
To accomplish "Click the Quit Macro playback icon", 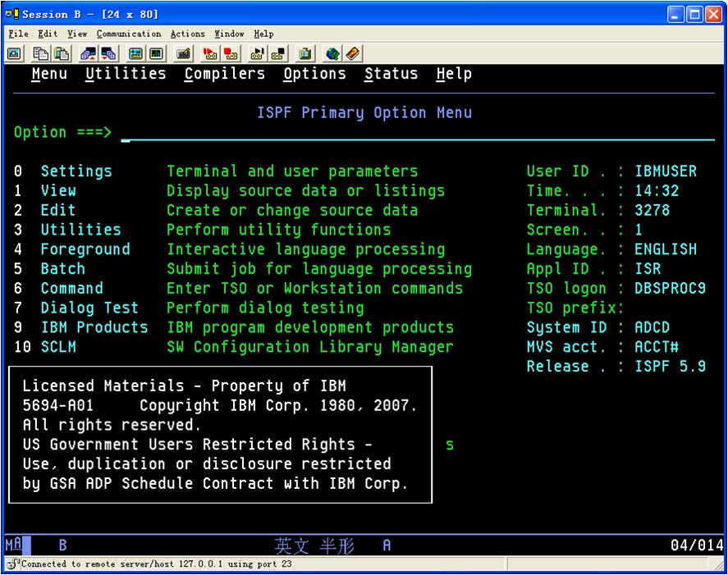I will tap(278, 54).
